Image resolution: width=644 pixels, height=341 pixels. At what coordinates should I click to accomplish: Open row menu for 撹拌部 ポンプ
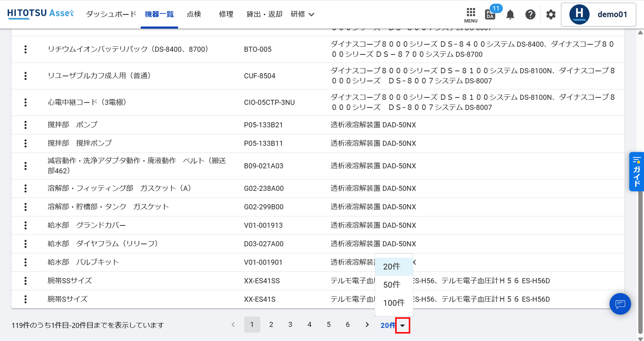tap(25, 125)
